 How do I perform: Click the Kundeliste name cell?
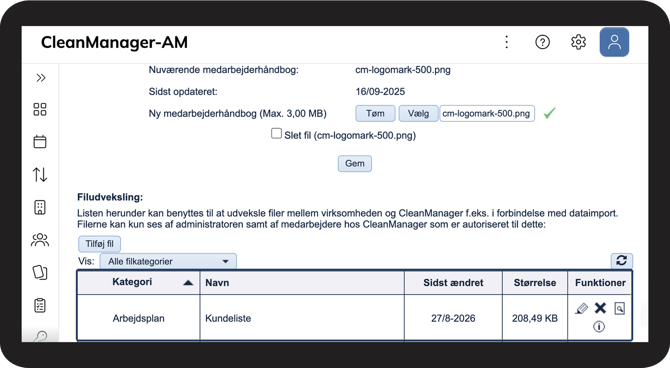click(x=302, y=318)
